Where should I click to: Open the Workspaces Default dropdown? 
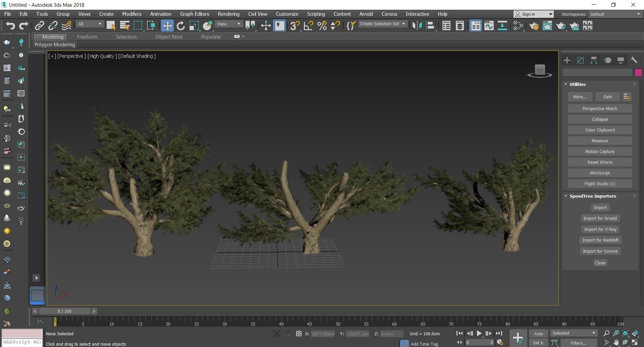[x=615, y=14]
